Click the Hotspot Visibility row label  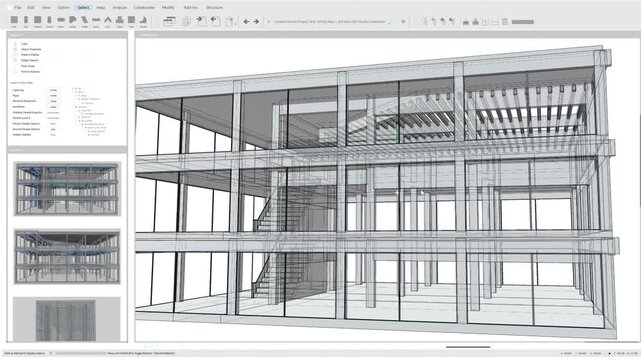tap(22, 134)
